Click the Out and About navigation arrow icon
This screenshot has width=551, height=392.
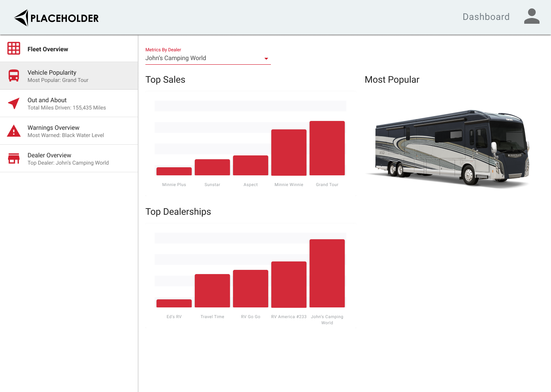click(14, 103)
